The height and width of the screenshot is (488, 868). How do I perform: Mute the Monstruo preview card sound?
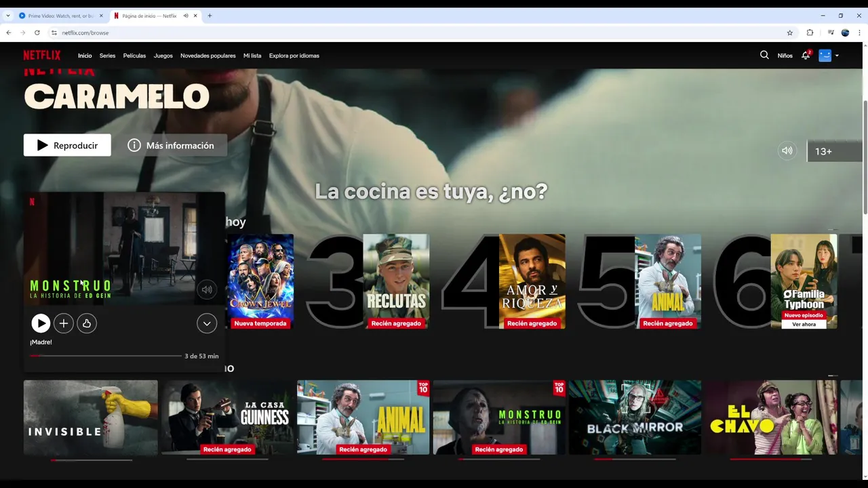click(x=207, y=289)
